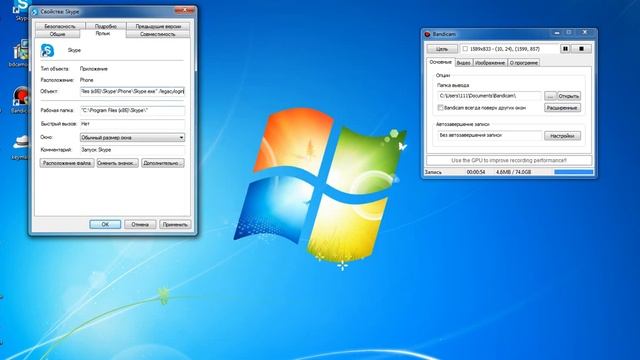Switch to Подробно tab
The width and height of the screenshot is (640, 360).
pos(106,26)
